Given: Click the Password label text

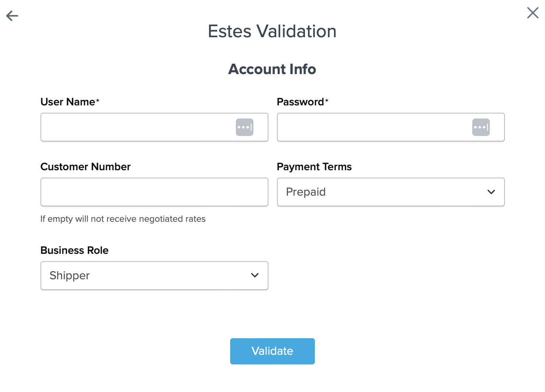Looking at the screenshot, I should click(x=300, y=102).
